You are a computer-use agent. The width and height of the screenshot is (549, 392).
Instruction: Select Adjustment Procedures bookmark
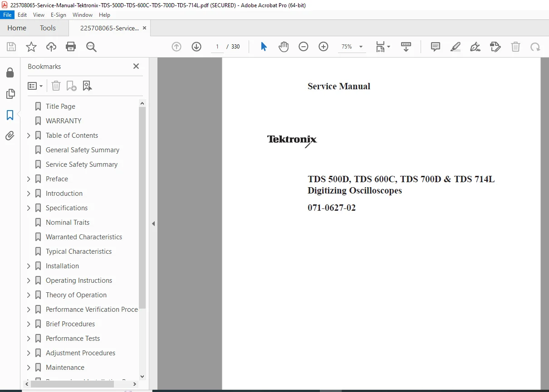coord(80,353)
